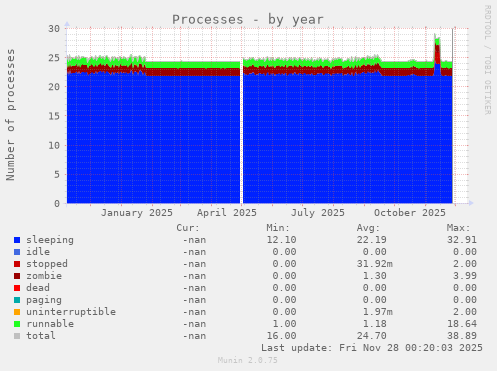497x371 pixels.
Task: Click the 'Munin 2.0.75' version text
Action: pos(248,360)
